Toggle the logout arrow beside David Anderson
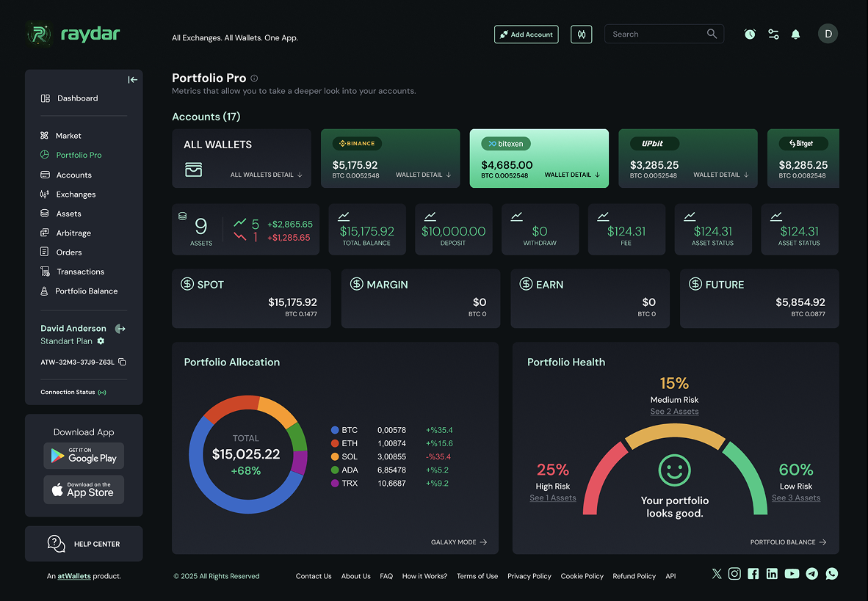The height and width of the screenshot is (601, 868). click(x=120, y=328)
